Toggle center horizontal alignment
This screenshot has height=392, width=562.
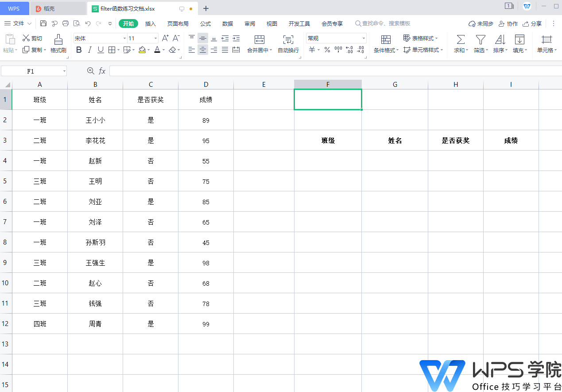[x=203, y=50]
